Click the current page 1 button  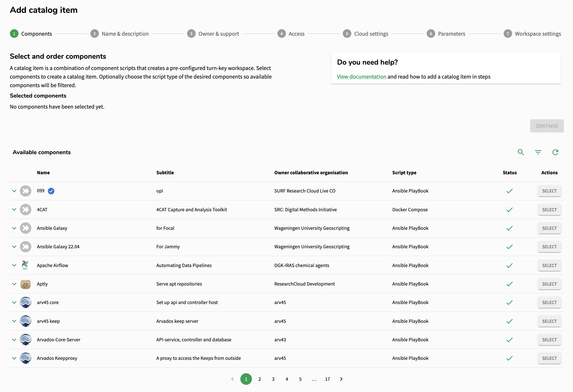coord(246,379)
